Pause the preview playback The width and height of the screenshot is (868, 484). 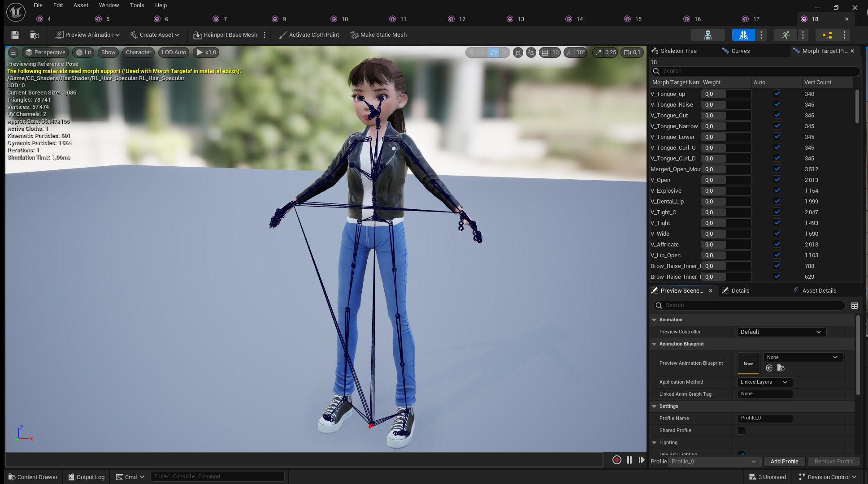click(x=629, y=460)
